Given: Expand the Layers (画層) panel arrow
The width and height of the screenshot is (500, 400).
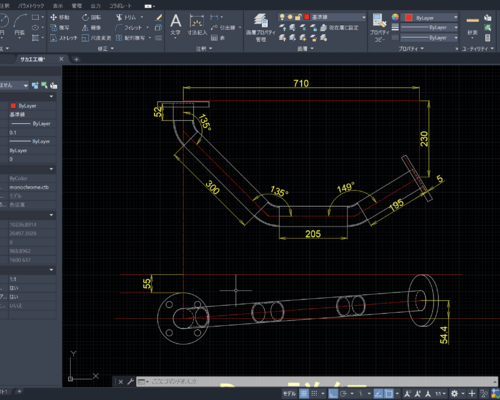Looking at the screenshot, I should click(x=312, y=49).
